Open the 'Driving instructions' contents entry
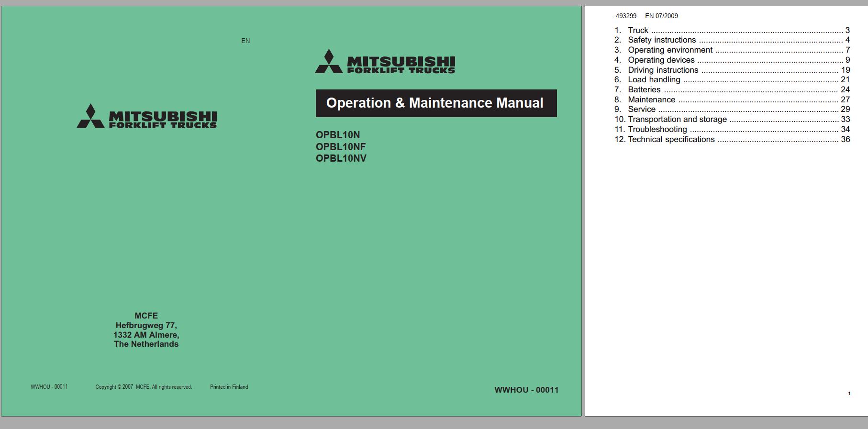Image resolution: width=868 pixels, height=429 pixels. click(732, 70)
